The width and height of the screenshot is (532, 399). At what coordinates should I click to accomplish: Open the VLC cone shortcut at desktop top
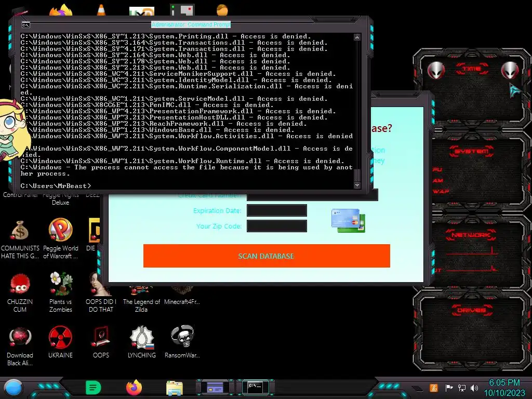point(101,10)
